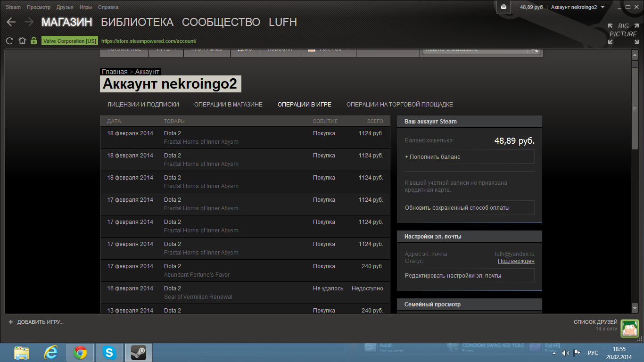Screen dimensions: 644x362
Task: Go to the МАГАЗИН section
Action: (67, 22)
